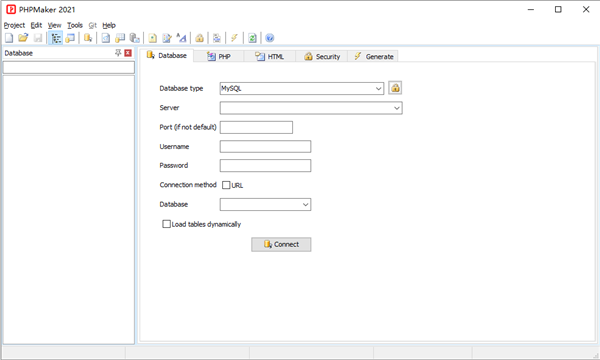600x360 pixels.
Task: Click the Connect button
Action: (x=281, y=244)
